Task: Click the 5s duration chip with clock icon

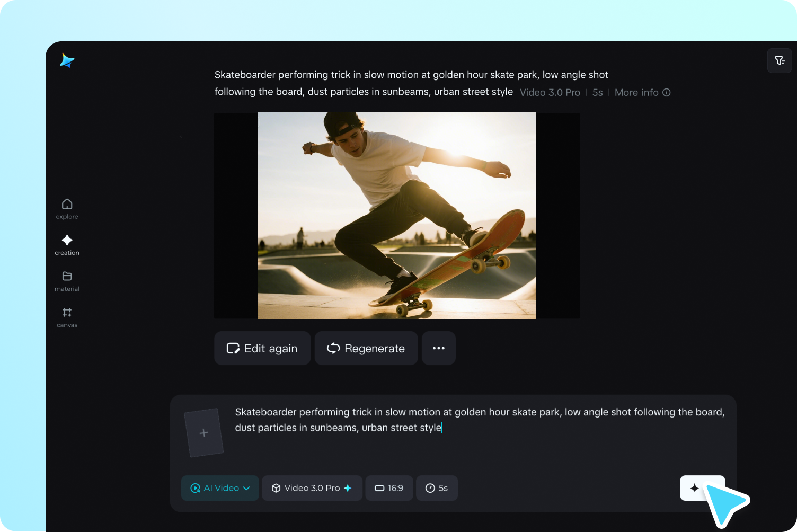Action: (x=437, y=488)
